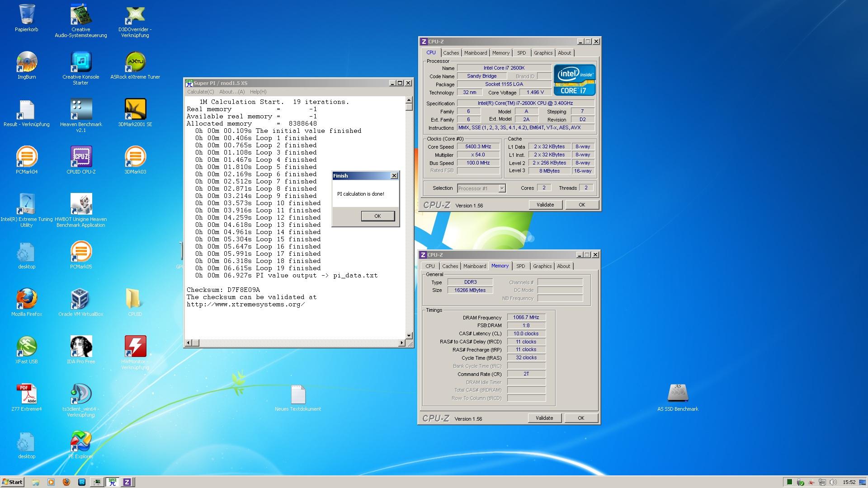The width and height of the screenshot is (868, 488).
Task: Open volume speaker icon in system tray
Action: point(833,483)
